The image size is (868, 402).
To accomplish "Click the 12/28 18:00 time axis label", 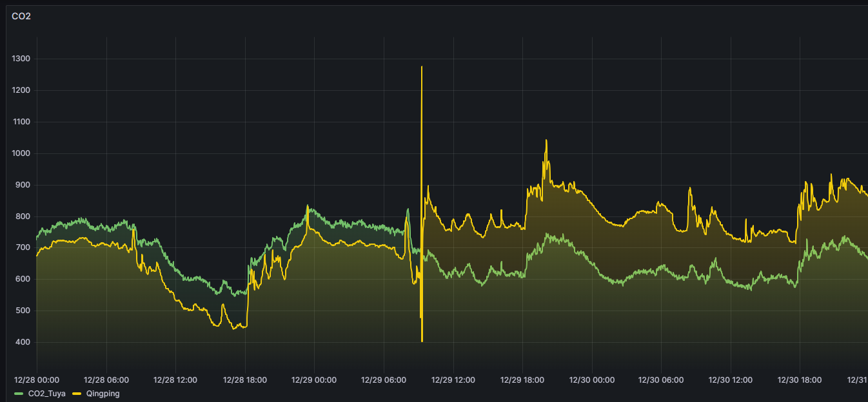I will coord(245,380).
